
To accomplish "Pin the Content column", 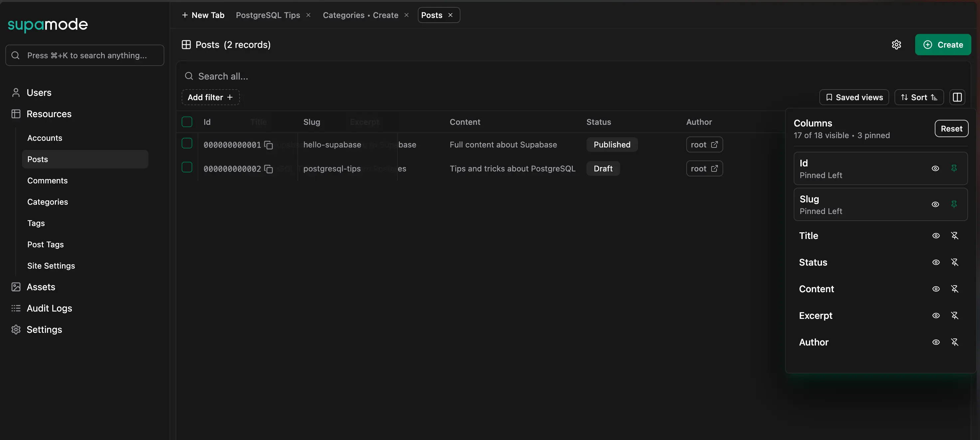I will pyautogui.click(x=954, y=289).
